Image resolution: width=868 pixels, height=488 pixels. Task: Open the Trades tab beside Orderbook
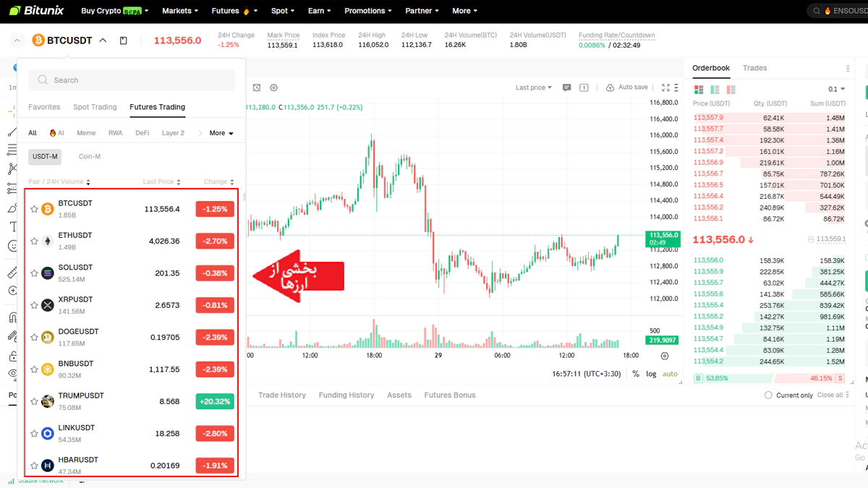[x=754, y=68]
